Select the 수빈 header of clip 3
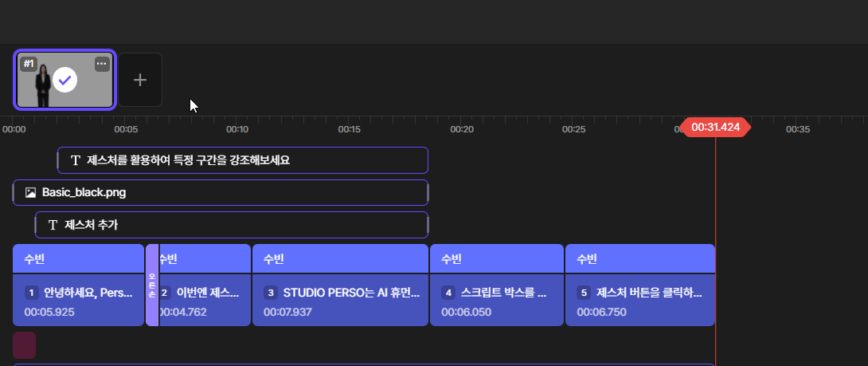Image resolution: width=868 pixels, height=366 pixels. tap(340, 259)
